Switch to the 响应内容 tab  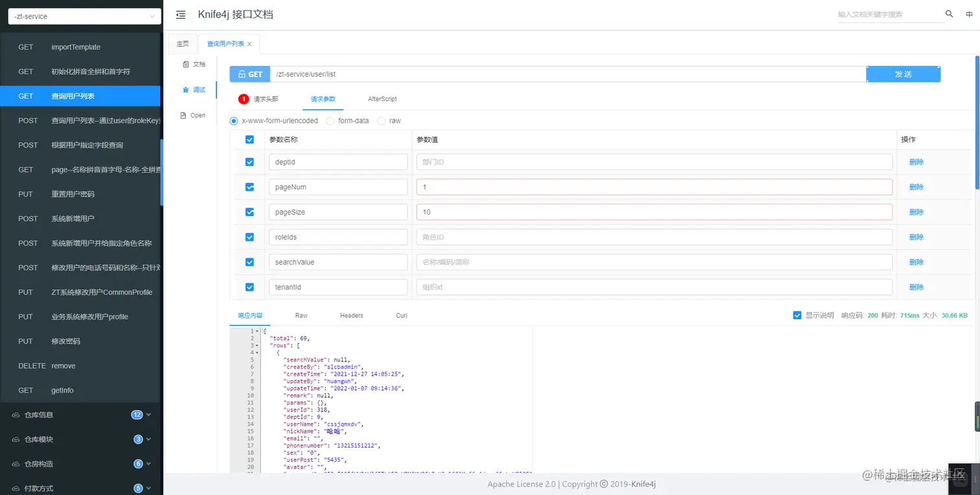(x=250, y=315)
